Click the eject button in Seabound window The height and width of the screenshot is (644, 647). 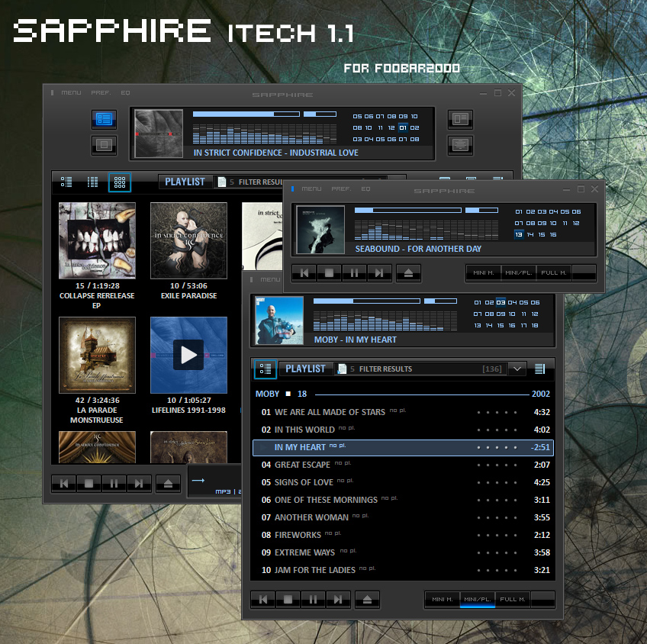(x=408, y=273)
